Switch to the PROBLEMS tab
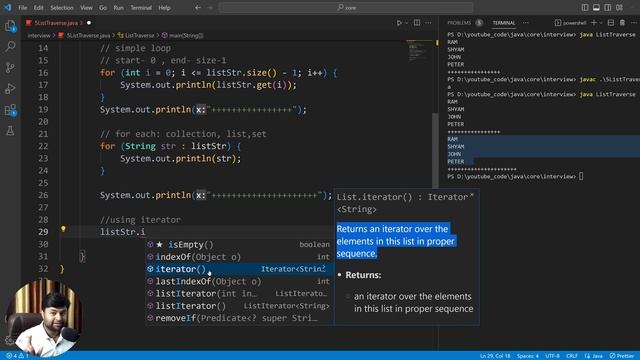The image size is (640, 360). [x=459, y=23]
